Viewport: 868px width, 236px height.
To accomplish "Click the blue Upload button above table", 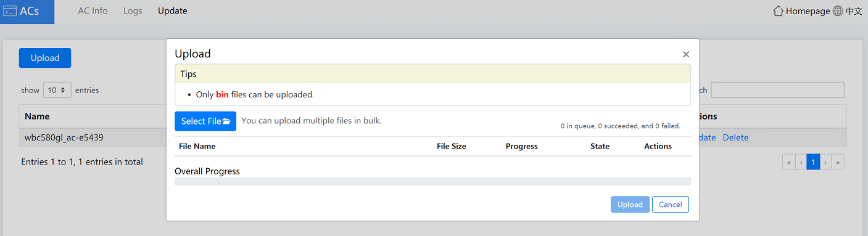I will (x=45, y=58).
